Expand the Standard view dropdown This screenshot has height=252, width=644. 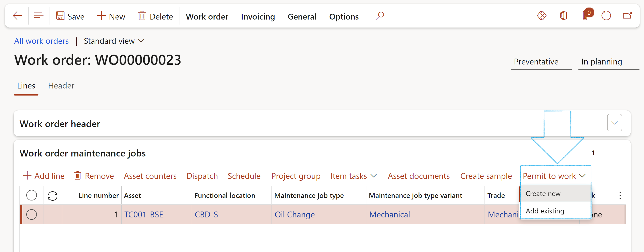[114, 41]
